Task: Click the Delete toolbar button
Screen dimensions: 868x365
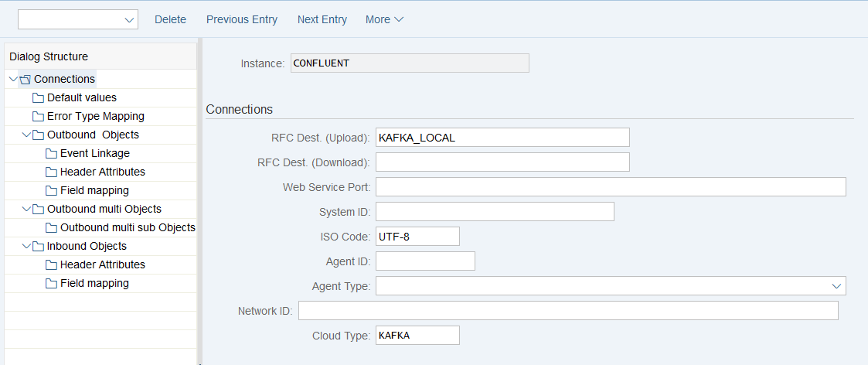Action: click(171, 19)
